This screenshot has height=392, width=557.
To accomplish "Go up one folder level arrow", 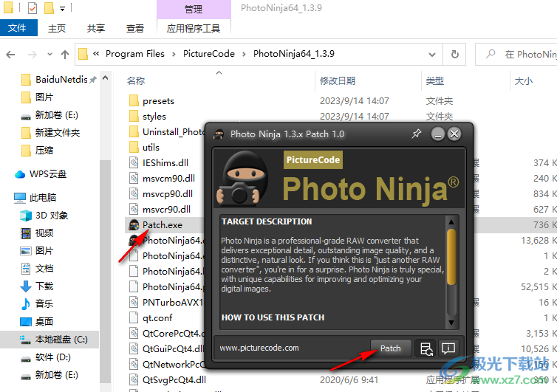I will 65,55.
